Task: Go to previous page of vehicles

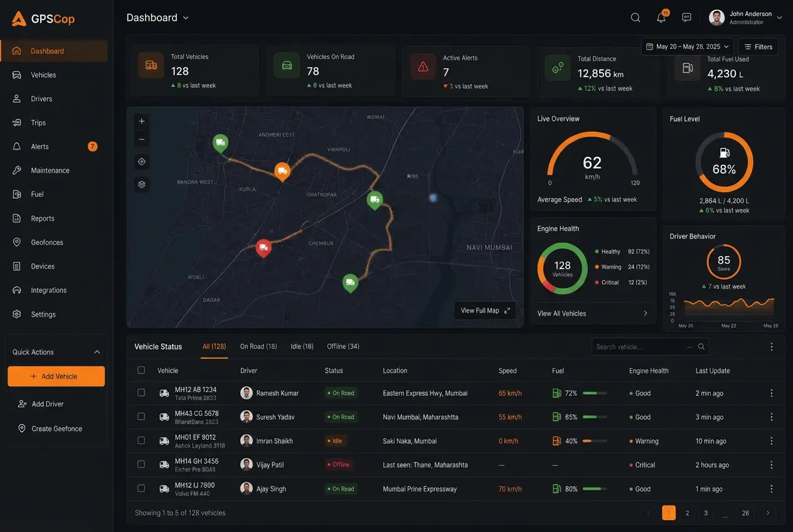Action: [649, 513]
